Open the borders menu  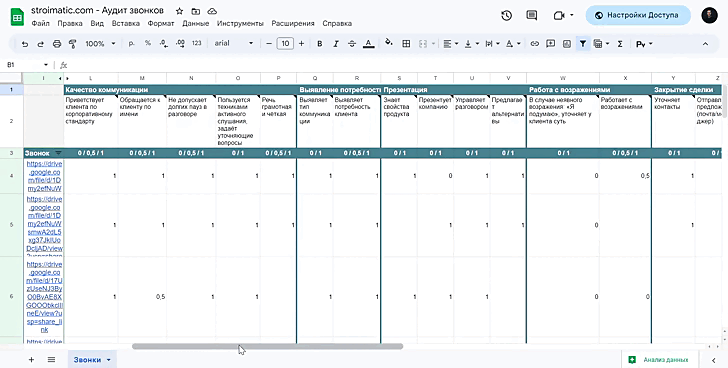406,44
